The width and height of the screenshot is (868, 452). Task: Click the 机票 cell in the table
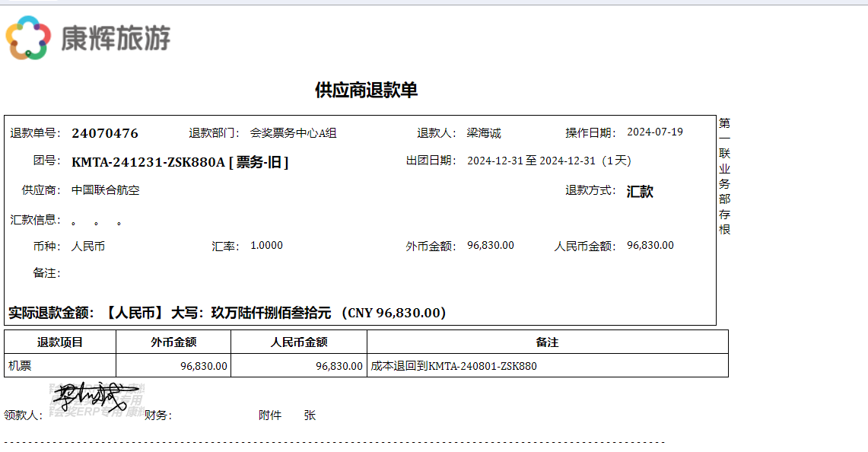point(20,366)
